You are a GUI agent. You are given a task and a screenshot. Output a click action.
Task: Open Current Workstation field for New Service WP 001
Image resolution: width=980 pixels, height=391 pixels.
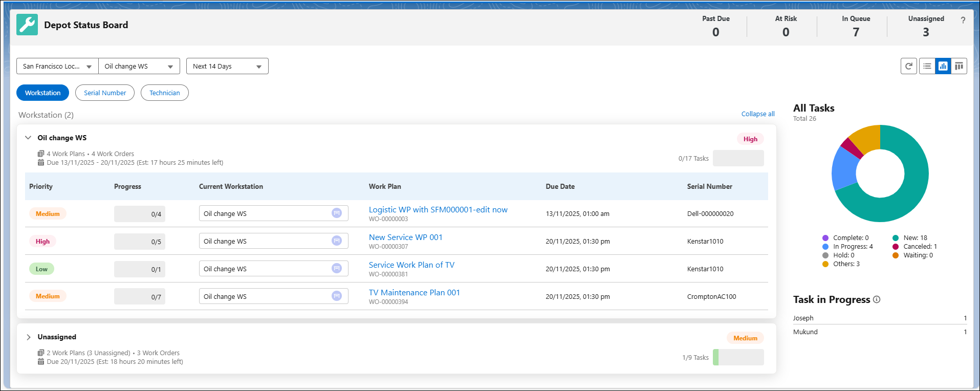click(274, 241)
